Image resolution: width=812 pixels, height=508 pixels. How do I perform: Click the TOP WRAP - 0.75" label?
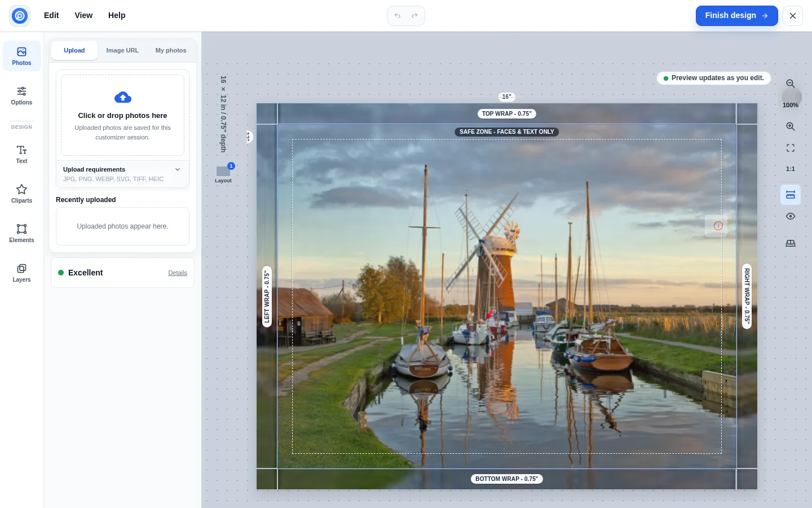point(507,113)
